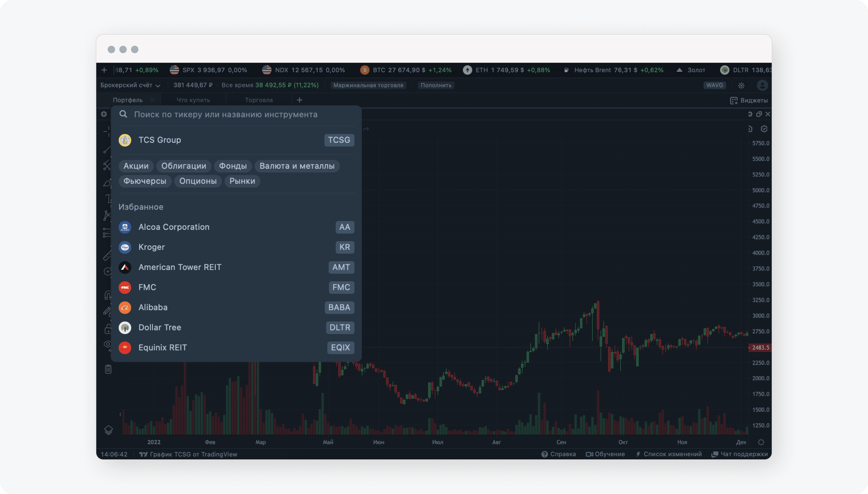Click the magnifier search icon

tap(123, 114)
